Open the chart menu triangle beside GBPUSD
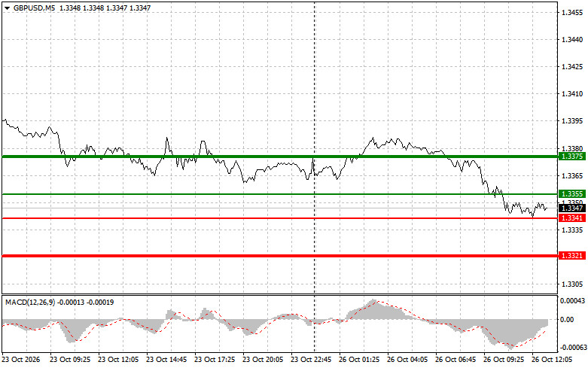Image resolution: width=588 pixels, height=368 pixels. point(7,8)
